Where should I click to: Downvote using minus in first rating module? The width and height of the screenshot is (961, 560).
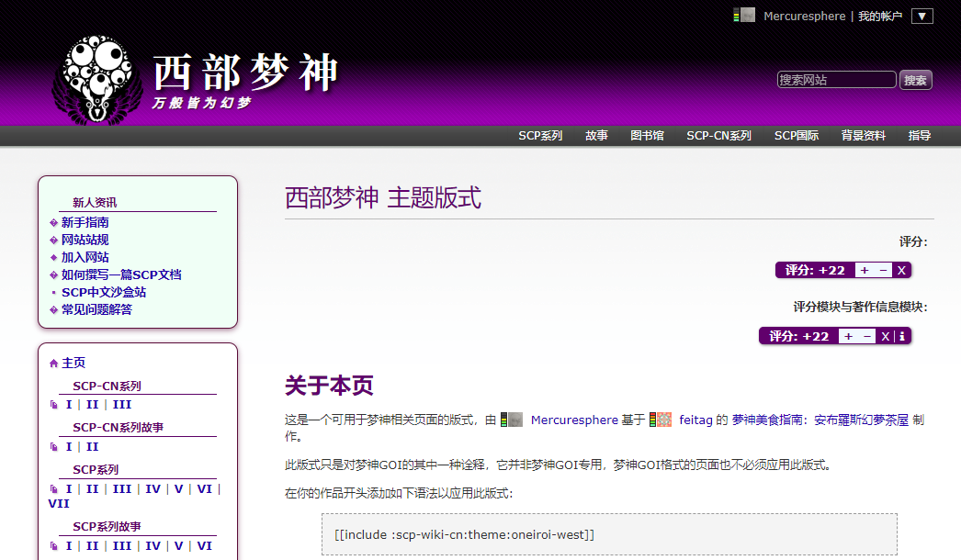point(883,270)
